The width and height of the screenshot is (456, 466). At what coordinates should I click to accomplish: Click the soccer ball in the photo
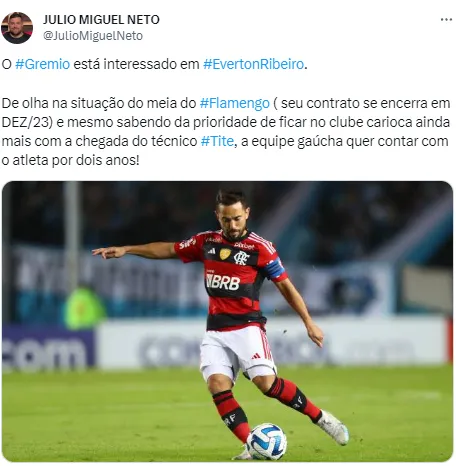coord(266,441)
